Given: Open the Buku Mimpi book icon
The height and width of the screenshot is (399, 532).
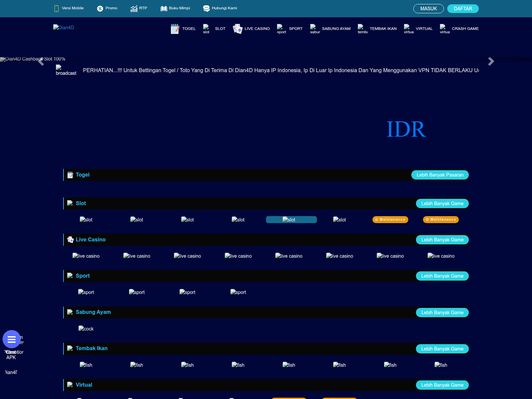Looking at the screenshot, I should 164,9.
